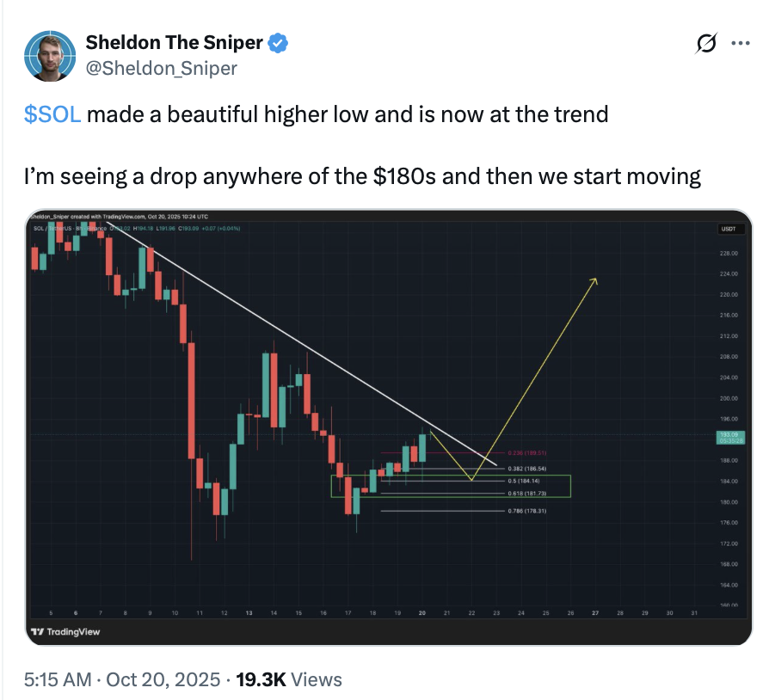
Task: Click the red 0.236 Fibonacci level label
Action: [527, 453]
